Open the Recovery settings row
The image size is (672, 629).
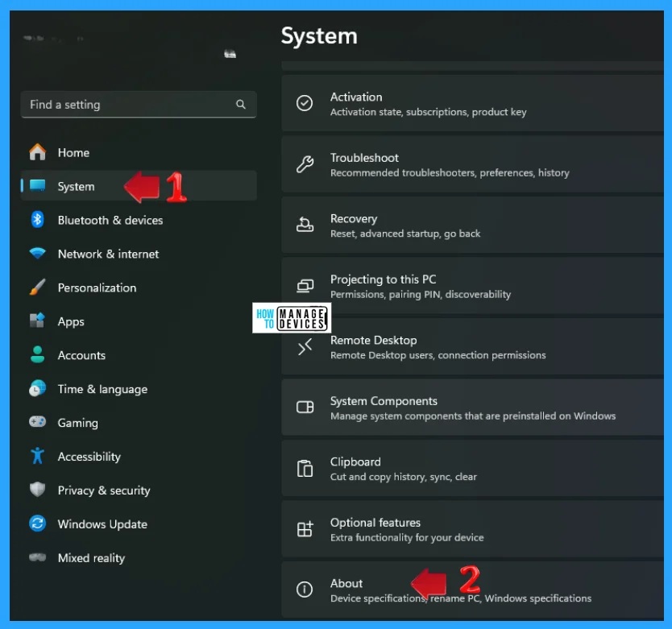point(472,225)
